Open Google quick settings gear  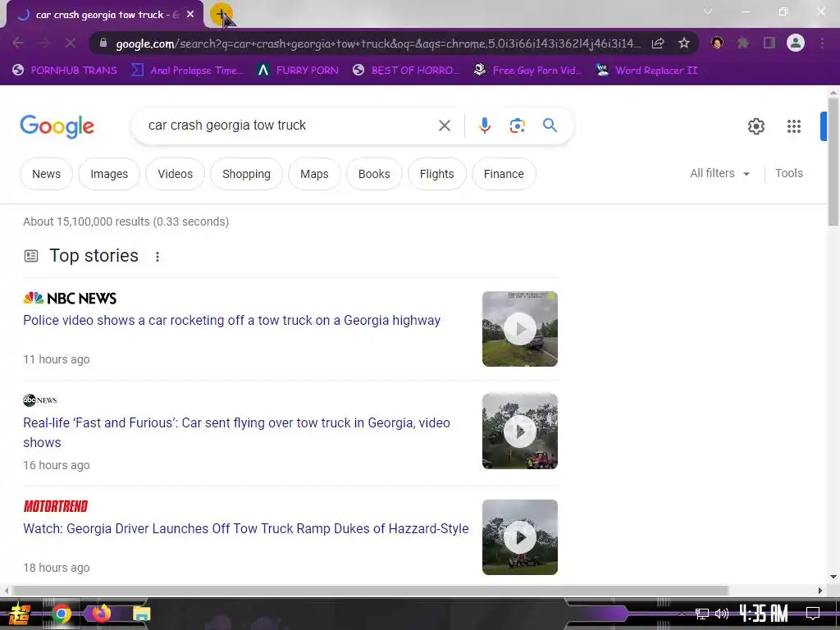pos(756,126)
